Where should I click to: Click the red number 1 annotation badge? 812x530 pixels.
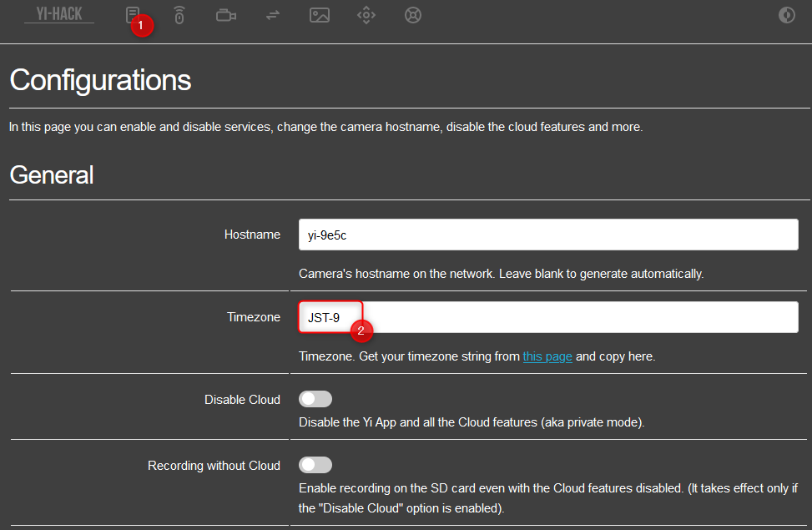[x=142, y=25]
